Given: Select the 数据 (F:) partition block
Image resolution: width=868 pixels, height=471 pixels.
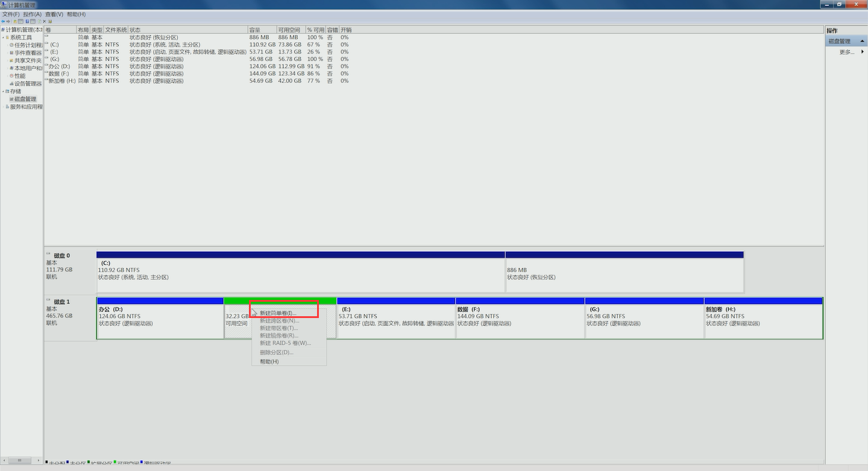Looking at the screenshot, I should pos(520,318).
